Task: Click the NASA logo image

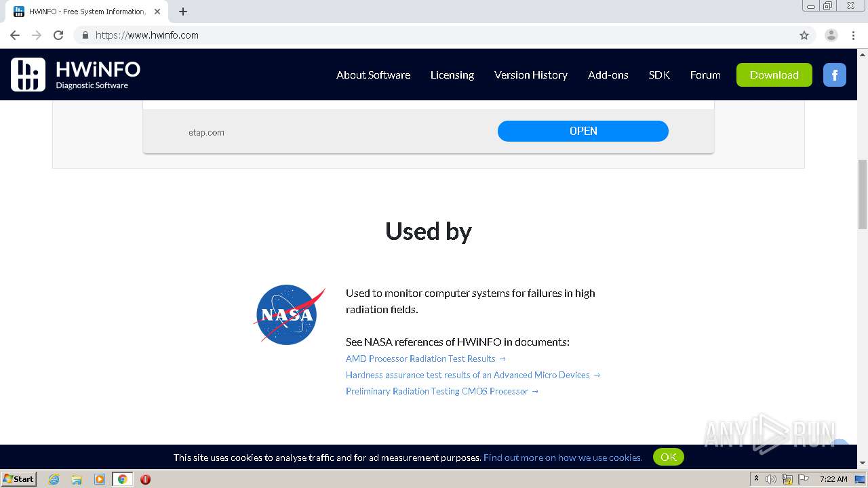Action: (289, 314)
